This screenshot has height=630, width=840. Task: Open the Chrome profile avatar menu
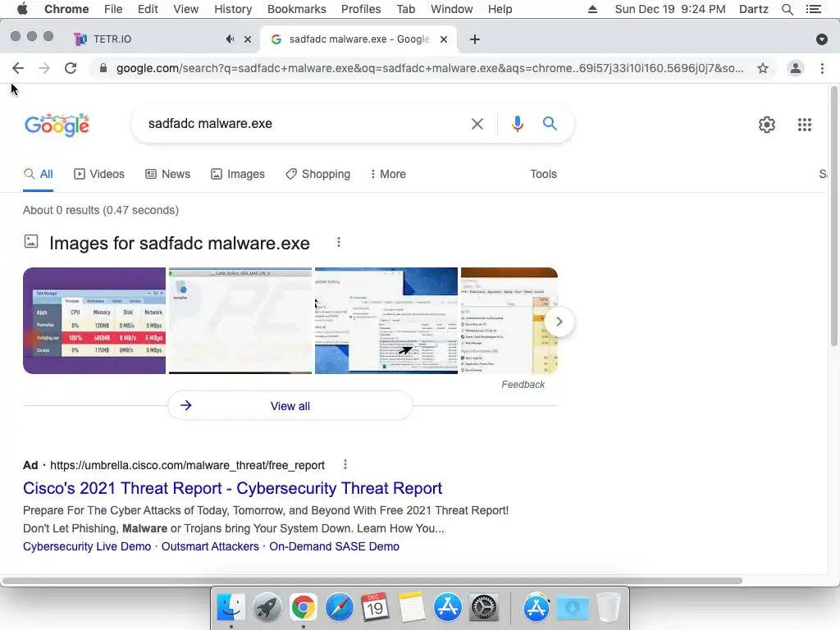point(796,68)
